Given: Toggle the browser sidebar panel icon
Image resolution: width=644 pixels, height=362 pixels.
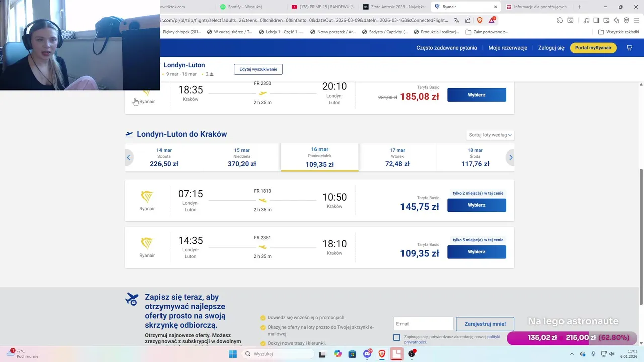Looking at the screenshot, I should [596, 20].
